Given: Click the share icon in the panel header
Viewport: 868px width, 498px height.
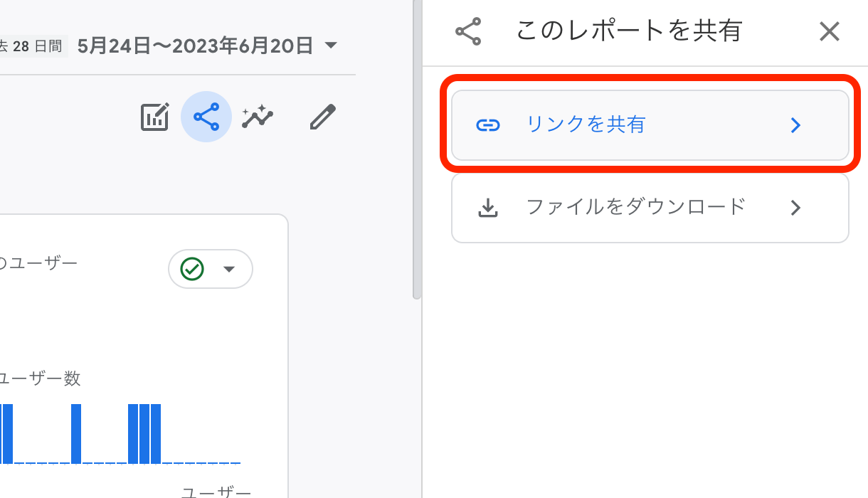Looking at the screenshot, I should click(x=467, y=31).
